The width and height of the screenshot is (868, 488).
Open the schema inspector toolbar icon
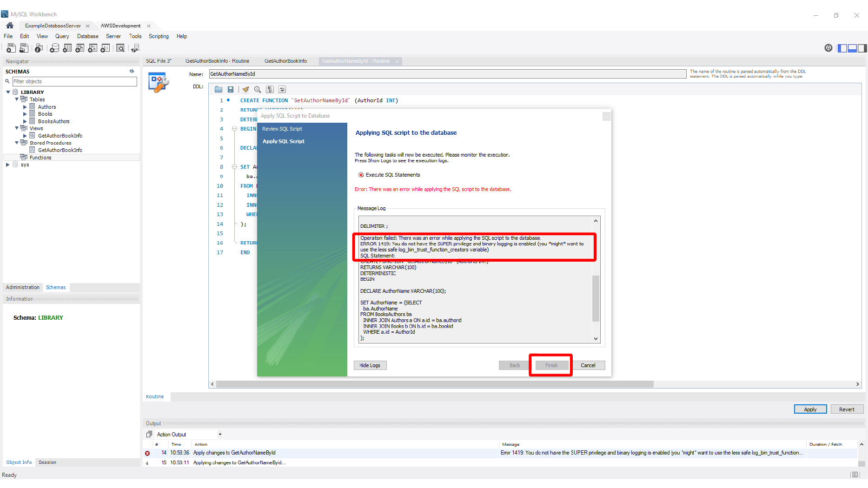[x=39, y=48]
